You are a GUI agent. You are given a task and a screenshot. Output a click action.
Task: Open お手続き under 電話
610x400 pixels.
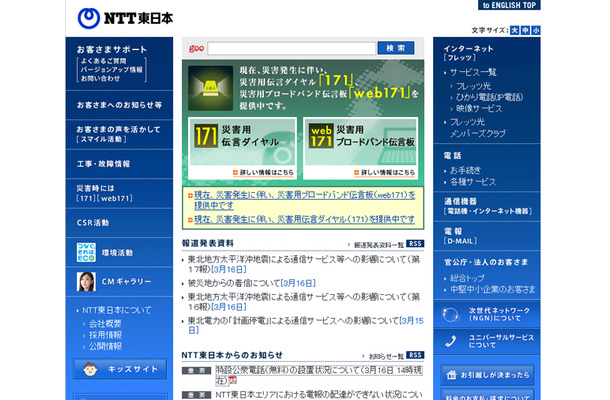(465, 170)
